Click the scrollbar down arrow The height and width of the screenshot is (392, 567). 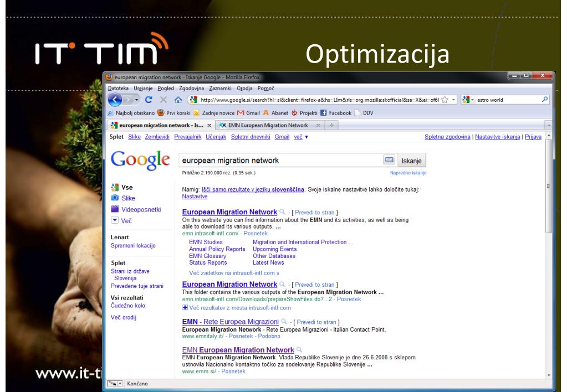click(549, 375)
